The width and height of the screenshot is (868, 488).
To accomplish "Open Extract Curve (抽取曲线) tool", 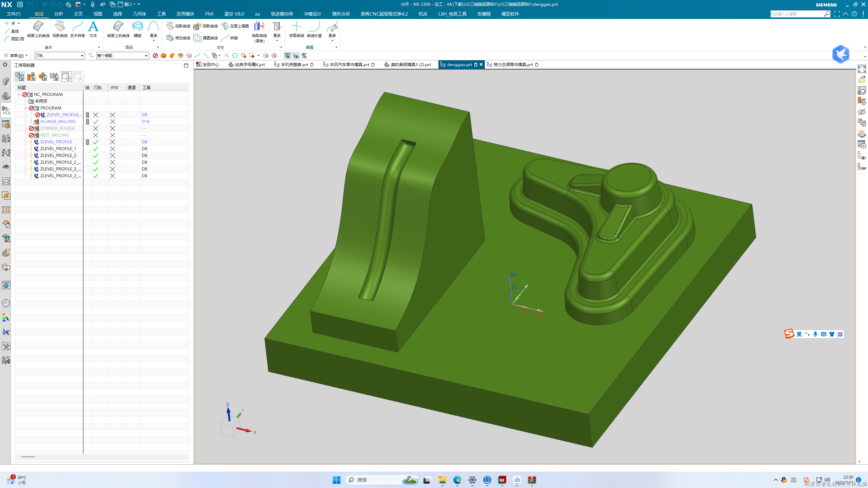I will (259, 32).
